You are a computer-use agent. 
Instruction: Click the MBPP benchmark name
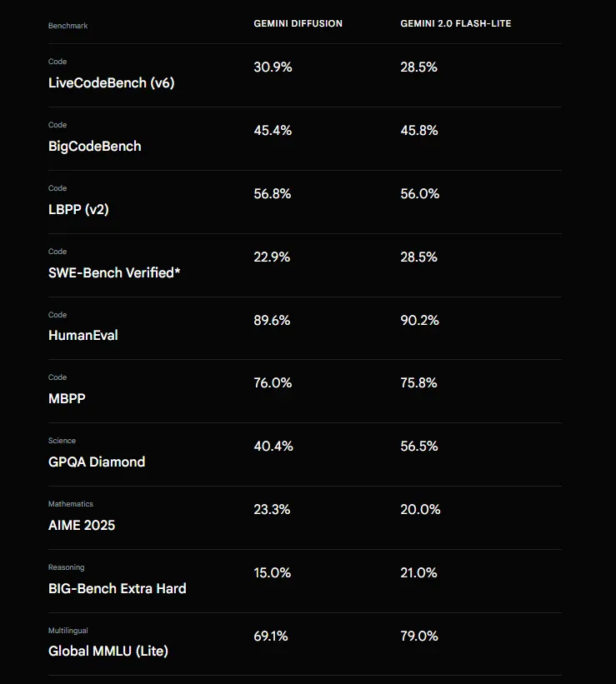[67, 398]
